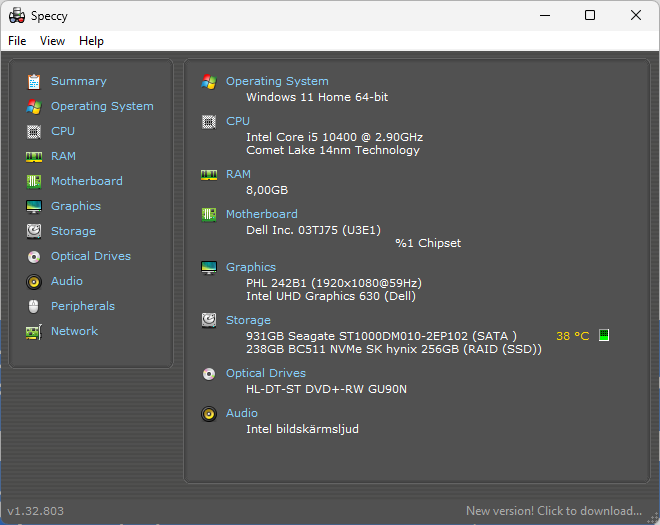Screen dimensions: 660x525
Task: Open the Optical Drives heading in summary
Action: tap(265, 373)
